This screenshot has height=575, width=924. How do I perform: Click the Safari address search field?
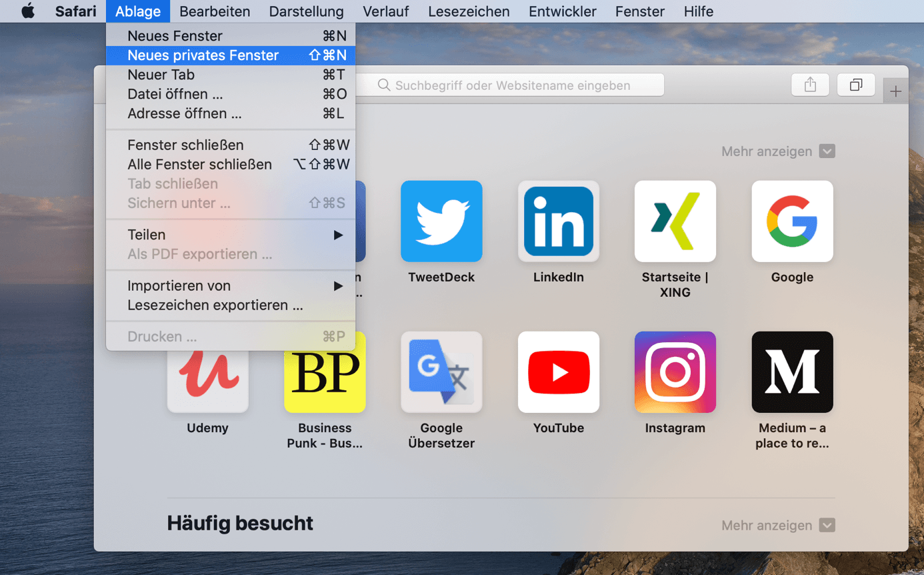tap(510, 85)
